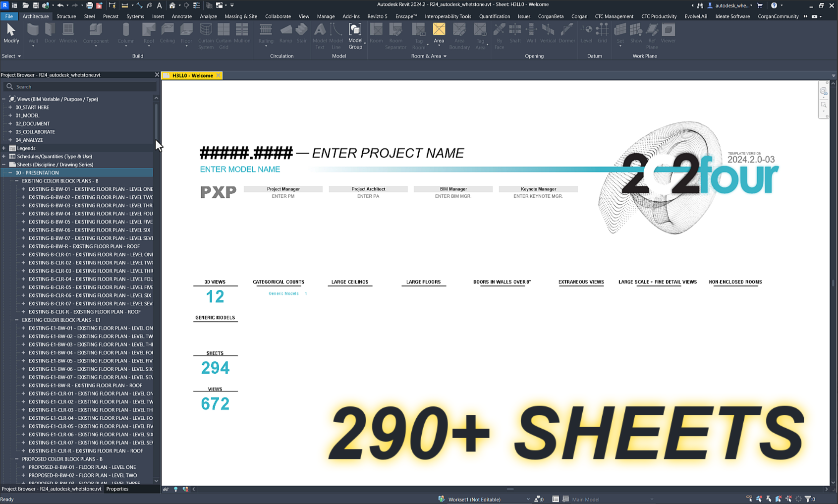Switch to the Structure ribbon tab
The image size is (838, 504).
(x=66, y=16)
